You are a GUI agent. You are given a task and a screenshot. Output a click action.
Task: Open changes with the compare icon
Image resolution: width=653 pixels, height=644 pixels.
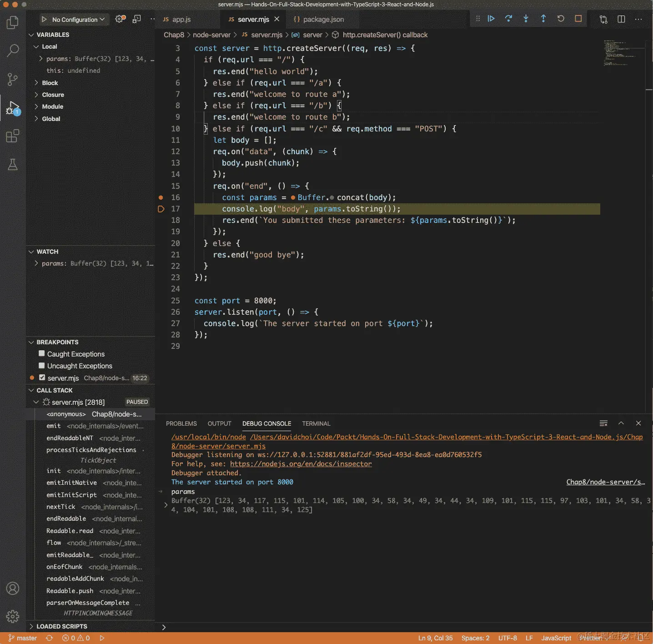coord(603,19)
